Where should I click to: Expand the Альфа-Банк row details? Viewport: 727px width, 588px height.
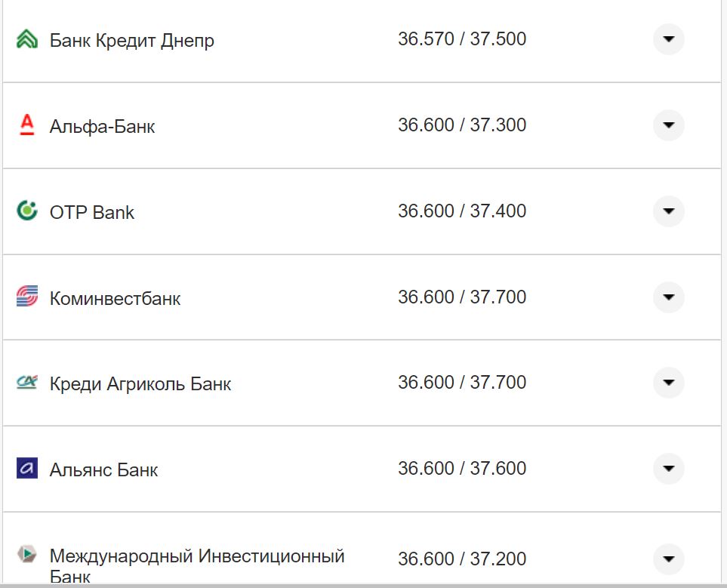pyautogui.click(x=667, y=125)
